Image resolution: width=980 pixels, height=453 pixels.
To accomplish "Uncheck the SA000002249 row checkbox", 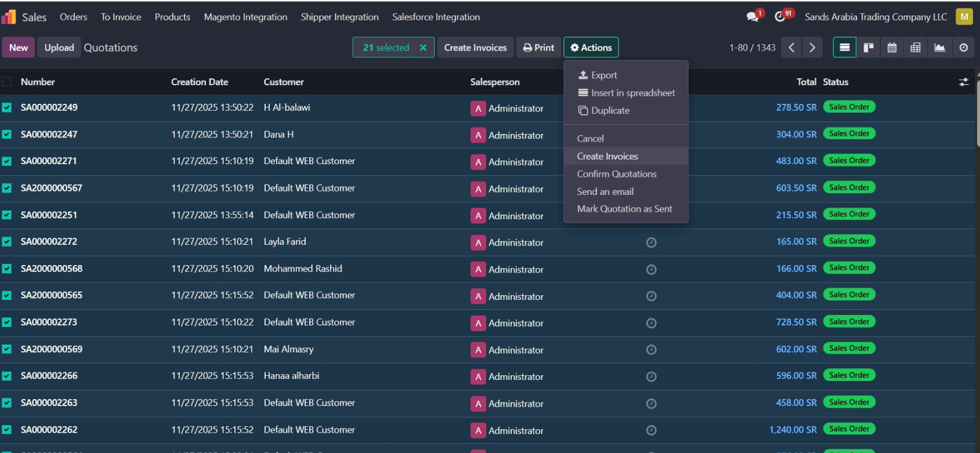I will [x=7, y=107].
